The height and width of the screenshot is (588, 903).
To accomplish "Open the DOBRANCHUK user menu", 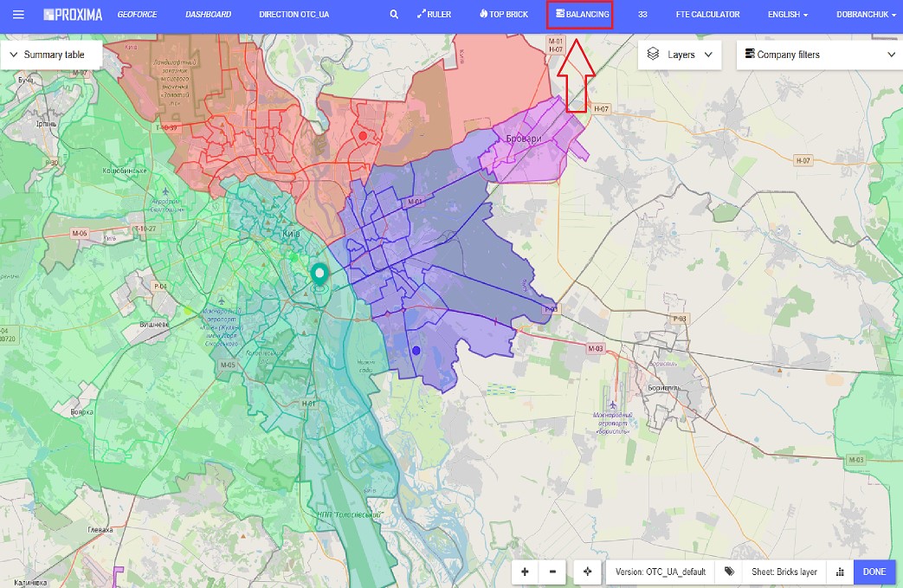I will click(x=865, y=14).
